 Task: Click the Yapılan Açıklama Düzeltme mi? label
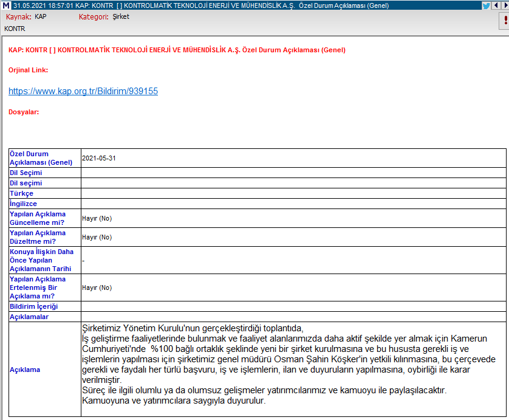coord(38,237)
